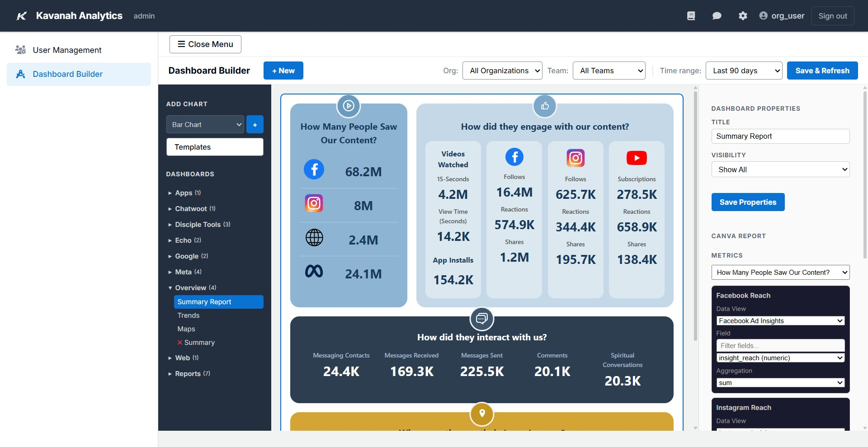Remove the Summary dashboard via its red X
868x447 pixels.
point(180,342)
